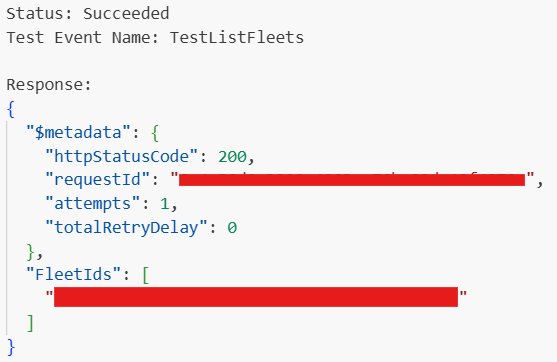
Task: Select the "totalRetryDelay" key
Action: (126, 228)
